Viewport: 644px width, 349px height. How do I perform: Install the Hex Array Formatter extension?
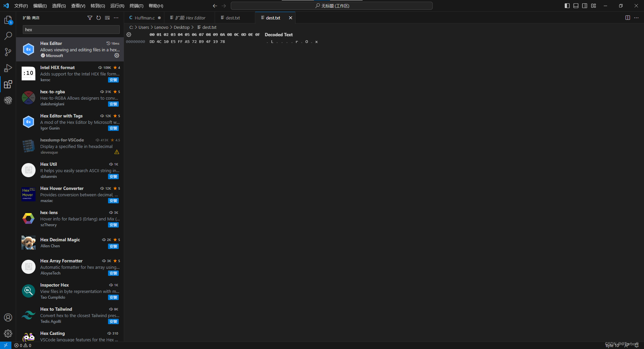point(113,273)
